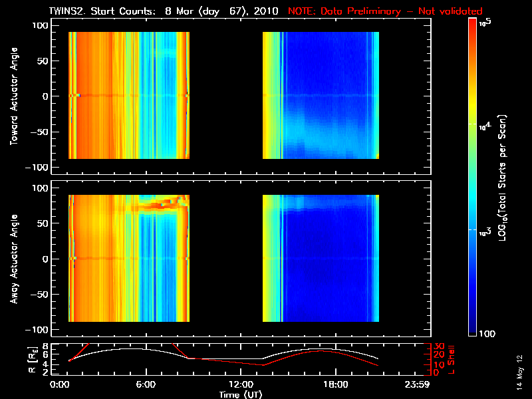The height and width of the screenshot is (399, 532).
Task: Click the '23:59' time axis label
Action: (x=417, y=385)
